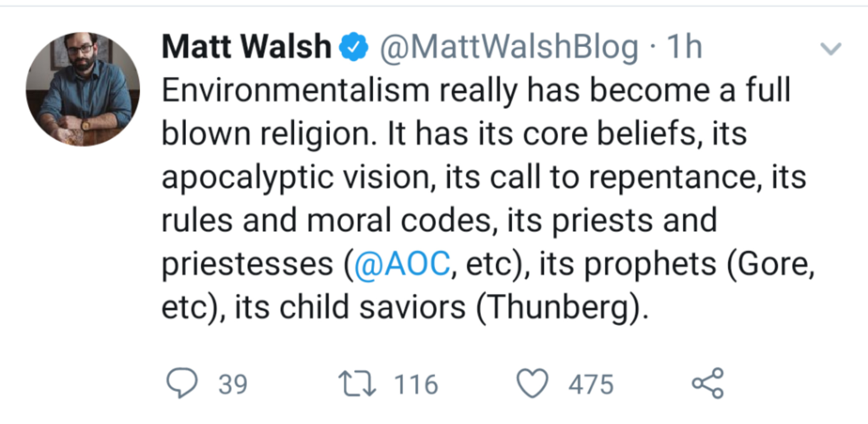View the 116 retweets count
The image size is (868, 424).
(416, 385)
